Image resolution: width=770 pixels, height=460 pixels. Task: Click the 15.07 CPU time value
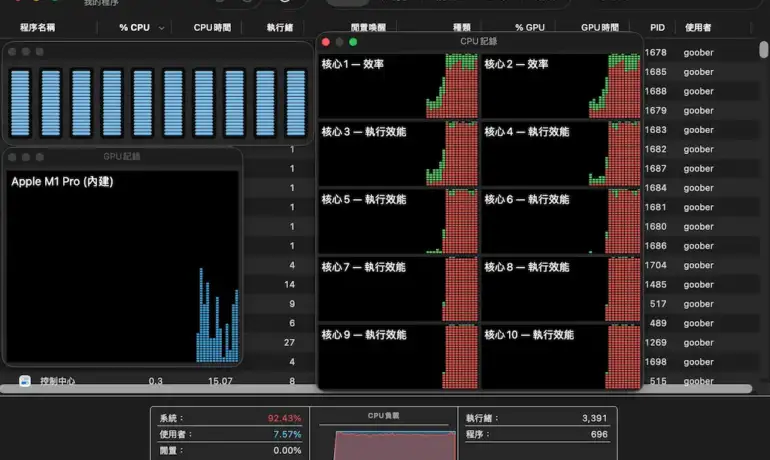(220, 381)
